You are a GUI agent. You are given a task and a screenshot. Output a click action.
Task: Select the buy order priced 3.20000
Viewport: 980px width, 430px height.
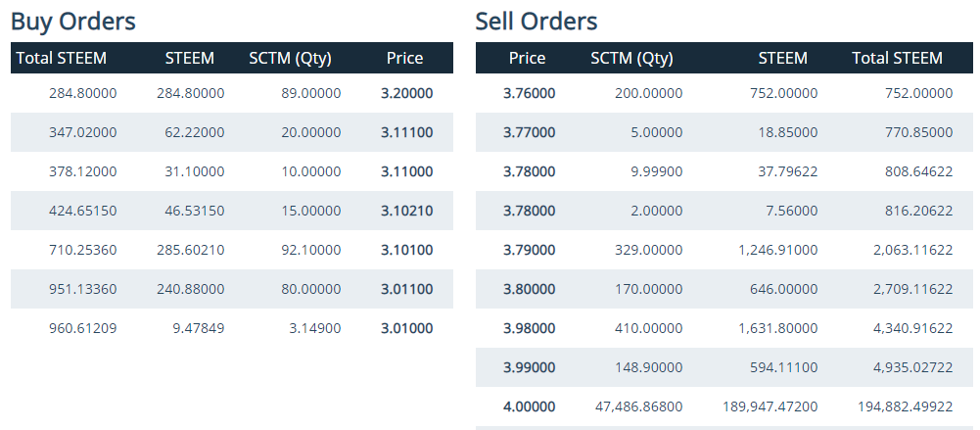[232, 94]
